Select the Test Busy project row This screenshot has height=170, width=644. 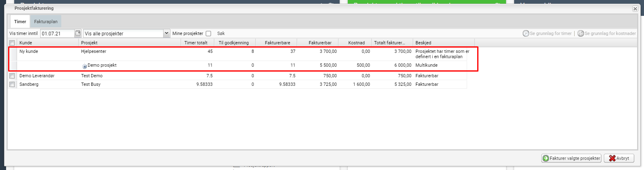[91, 84]
